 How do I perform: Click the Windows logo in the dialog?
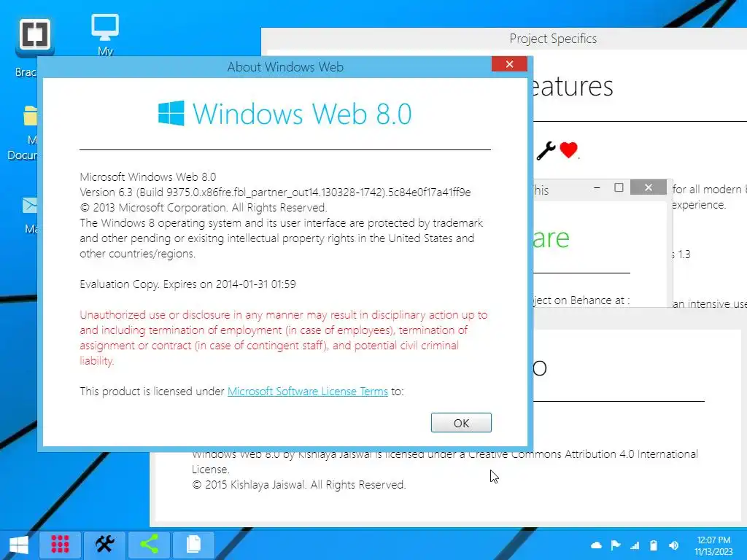point(171,113)
